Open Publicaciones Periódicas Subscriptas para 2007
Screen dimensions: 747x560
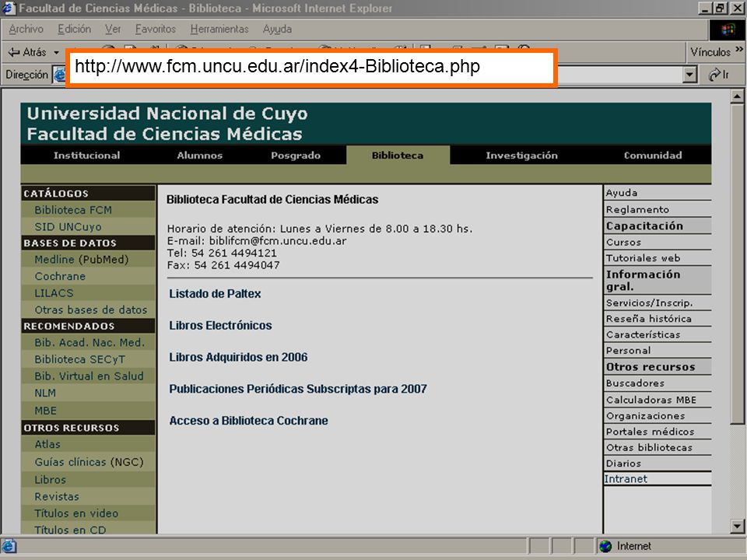[298, 389]
